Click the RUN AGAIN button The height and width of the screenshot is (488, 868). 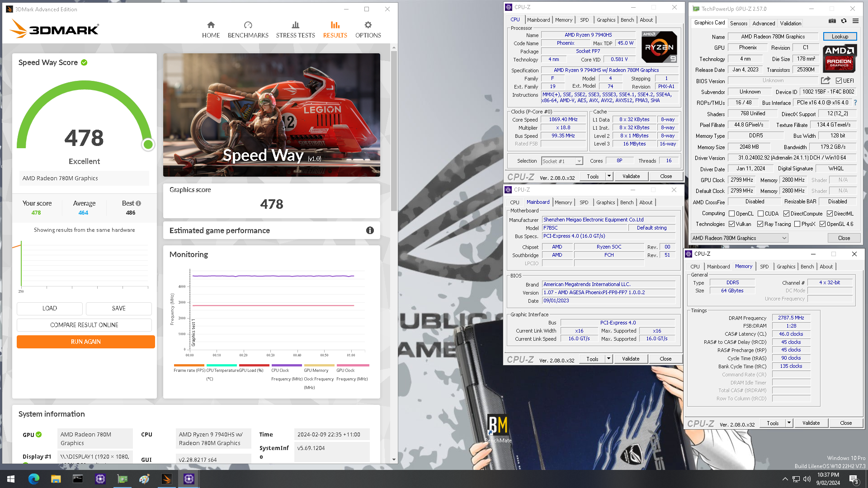(86, 342)
